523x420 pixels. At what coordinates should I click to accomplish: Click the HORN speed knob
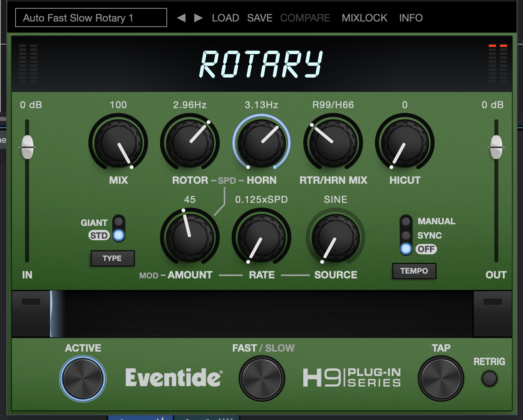click(261, 143)
